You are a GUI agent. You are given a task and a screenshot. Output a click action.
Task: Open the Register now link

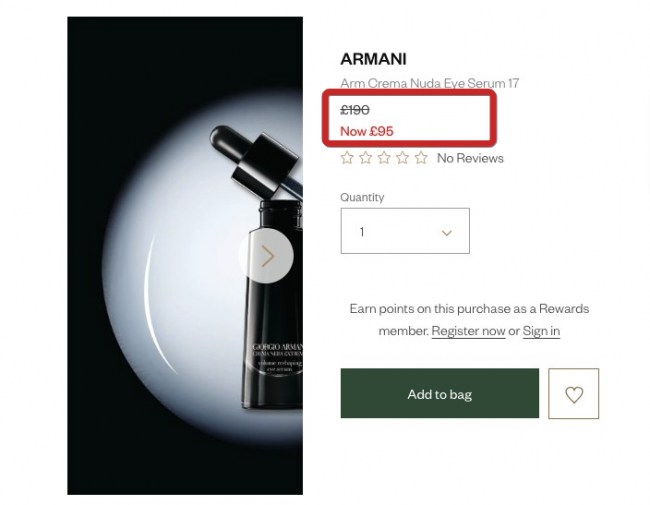468,331
